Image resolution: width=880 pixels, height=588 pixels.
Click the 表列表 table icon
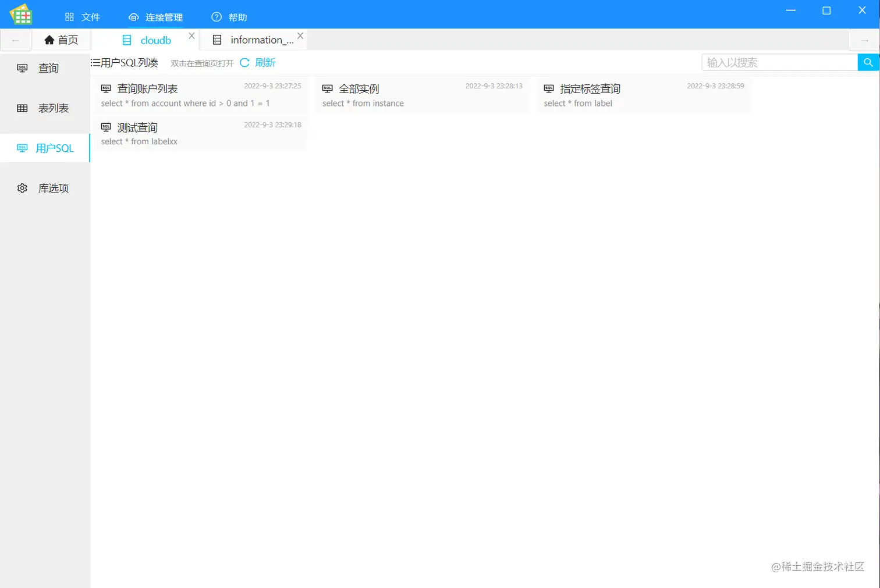22,108
